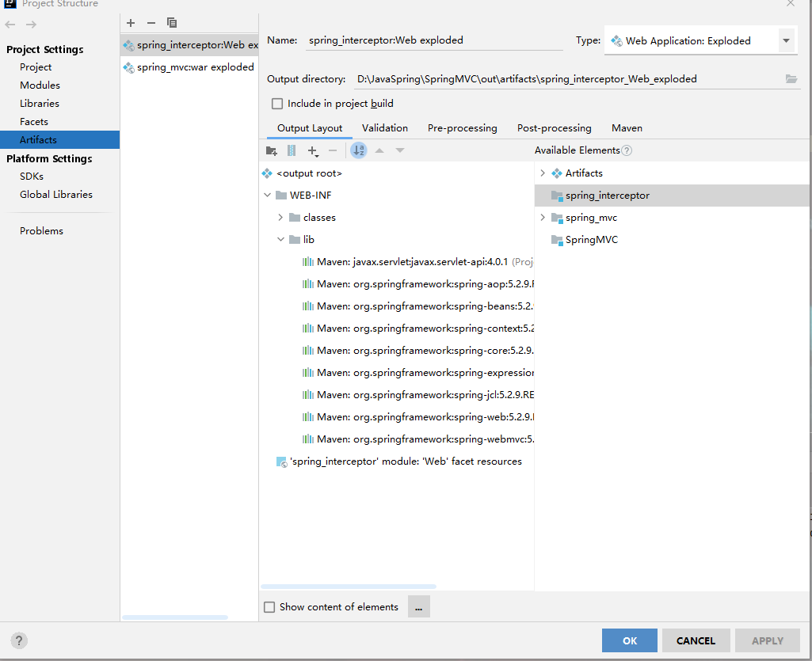The width and height of the screenshot is (812, 661).
Task: Select the spring-beans Maven library entry
Action: click(417, 306)
